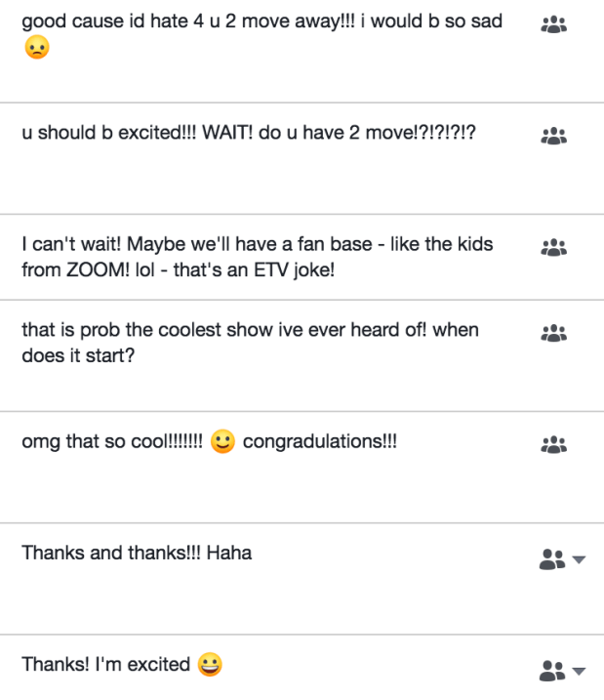Open audience dropdown arrow beside "Thanks! I'm excited"
The height and width of the screenshot is (700, 604).
point(578,671)
